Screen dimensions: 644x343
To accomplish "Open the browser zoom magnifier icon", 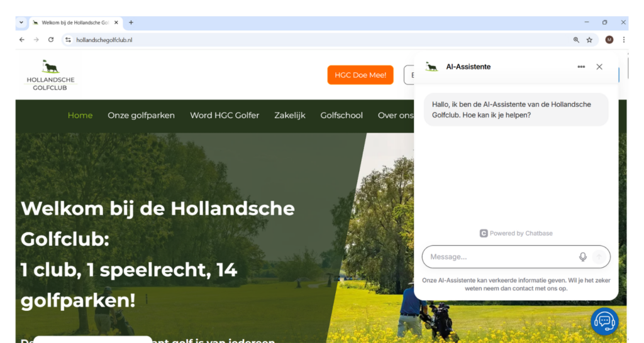I will 576,40.
